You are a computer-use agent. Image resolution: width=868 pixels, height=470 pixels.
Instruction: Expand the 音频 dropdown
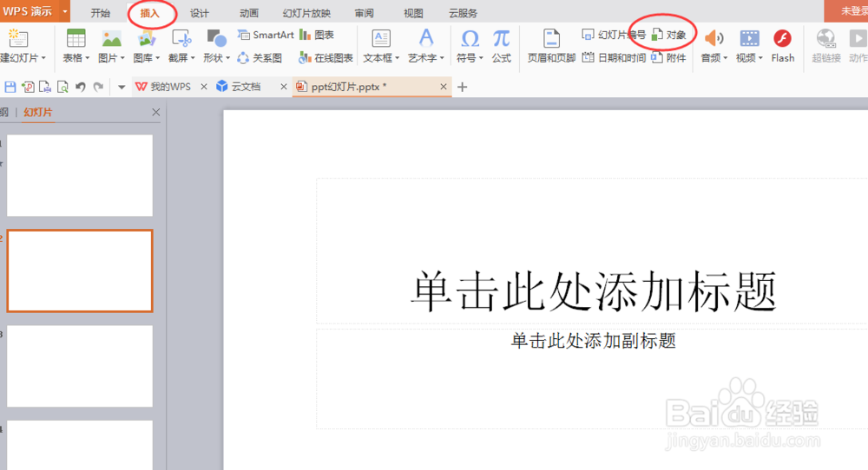(x=725, y=57)
